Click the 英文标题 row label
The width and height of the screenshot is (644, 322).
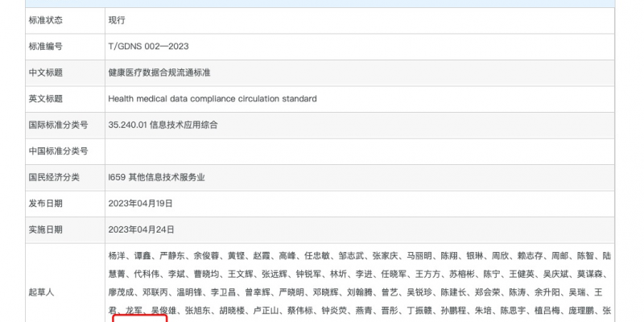pyautogui.click(x=45, y=98)
